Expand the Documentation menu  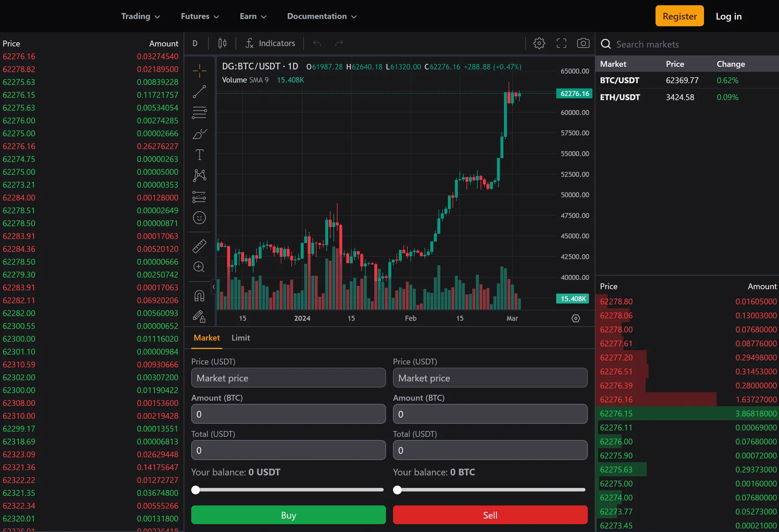click(x=322, y=16)
